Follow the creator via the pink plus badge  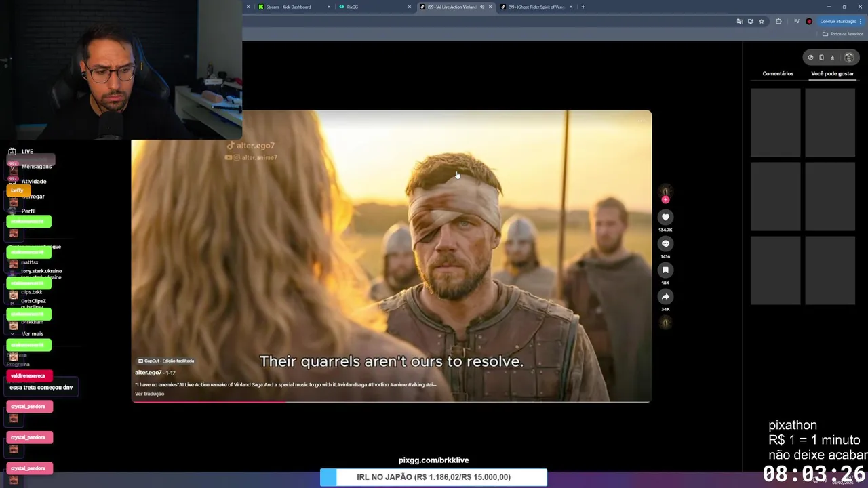click(x=665, y=200)
